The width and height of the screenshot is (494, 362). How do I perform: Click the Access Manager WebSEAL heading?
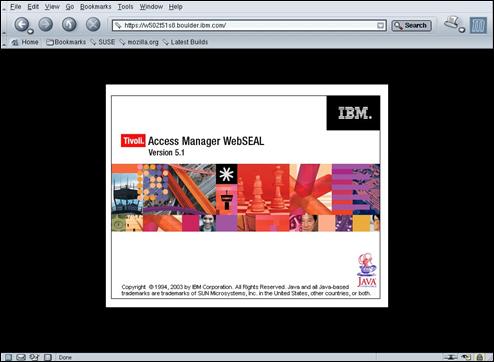pos(206,141)
